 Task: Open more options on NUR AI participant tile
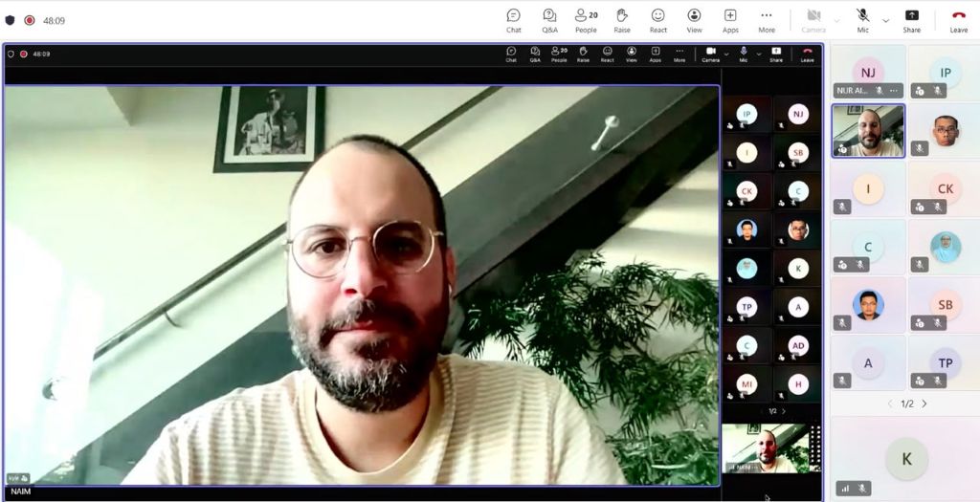pos(894,91)
